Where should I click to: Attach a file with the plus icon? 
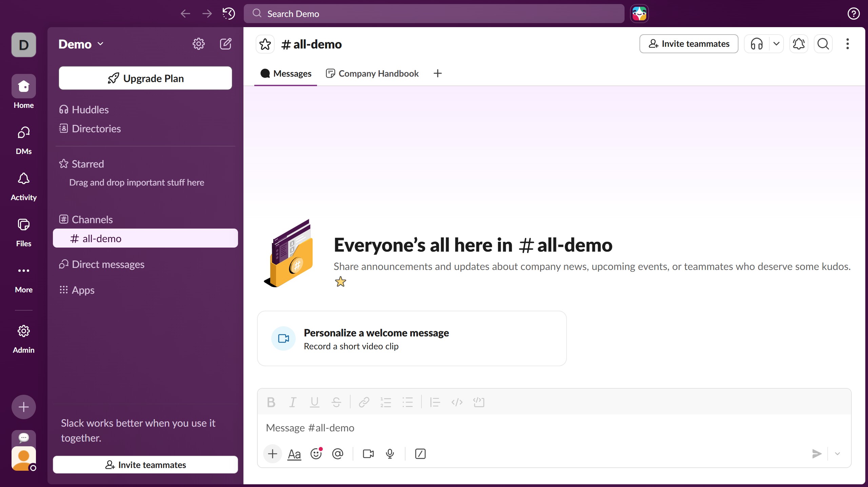click(x=272, y=453)
